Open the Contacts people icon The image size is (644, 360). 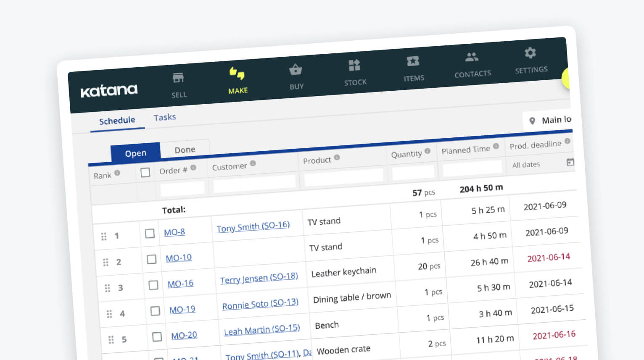pos(472,57)
